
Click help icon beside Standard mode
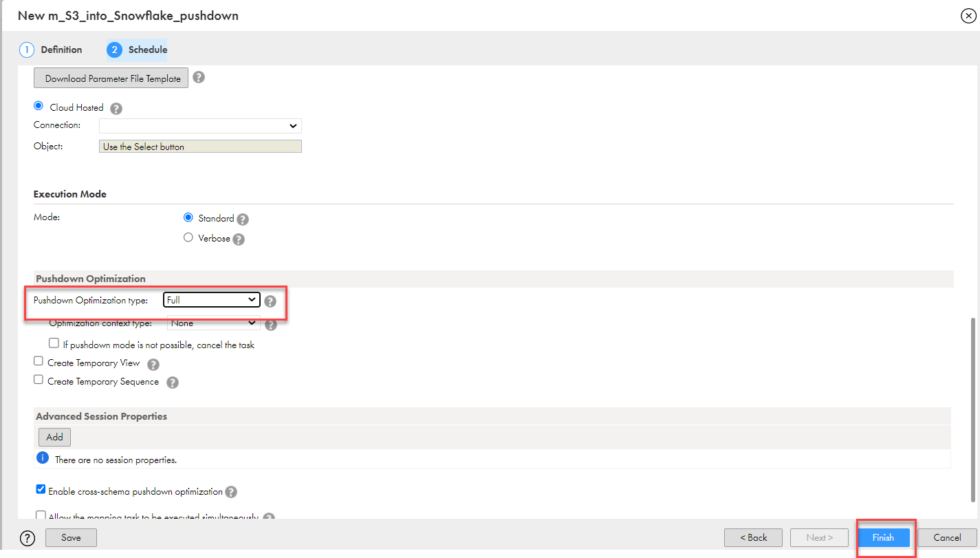point(243,219)
